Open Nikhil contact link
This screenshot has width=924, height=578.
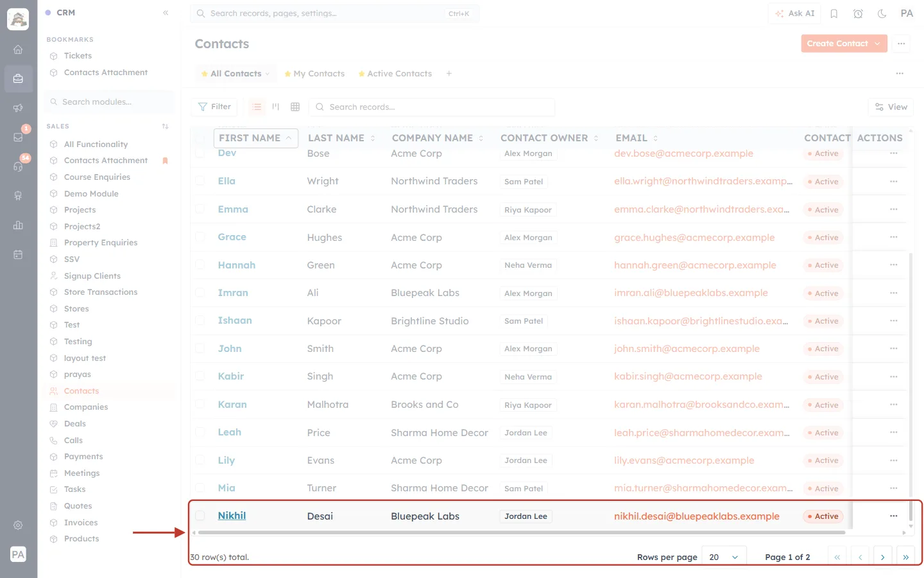pyautogui.click(x=232, y=516)
